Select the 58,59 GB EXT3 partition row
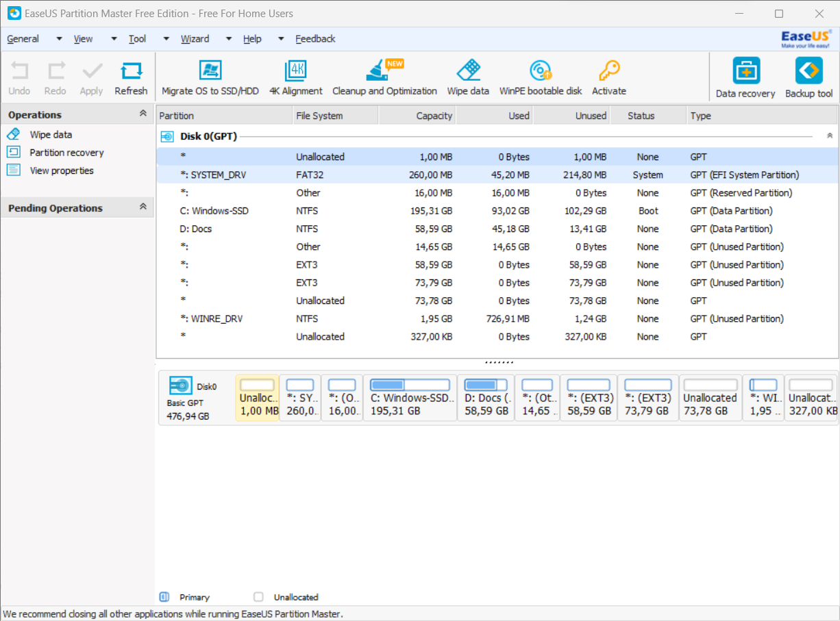The width and height of the screenshot is (840, 621). pos(497,264)
